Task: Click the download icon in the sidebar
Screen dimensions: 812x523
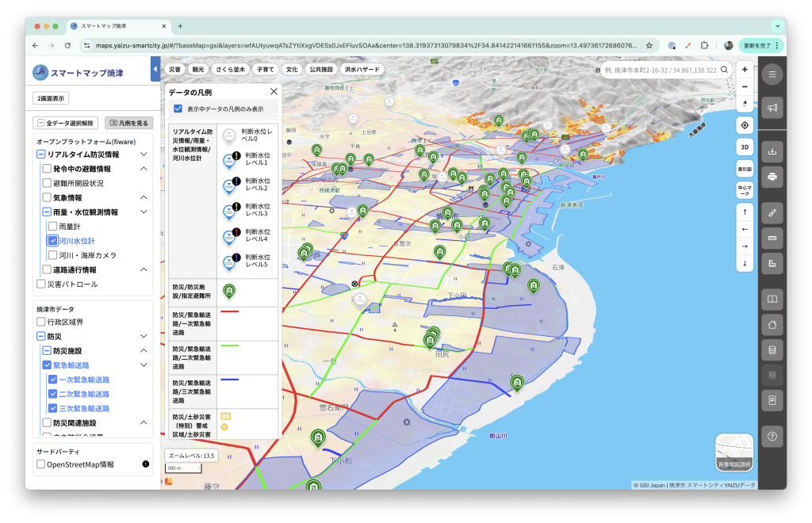Action: (772, 151)
